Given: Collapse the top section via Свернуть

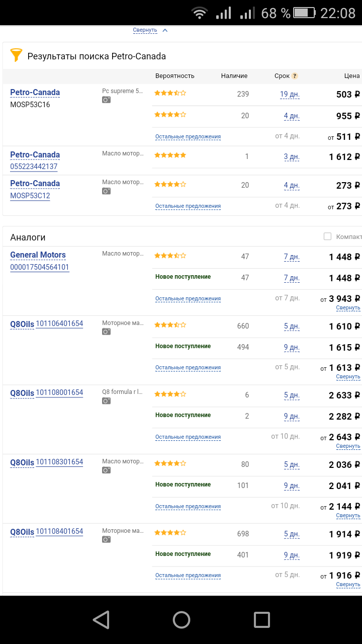Looking at the screenshot, I should pyautogui.click(x=145, y=30).
